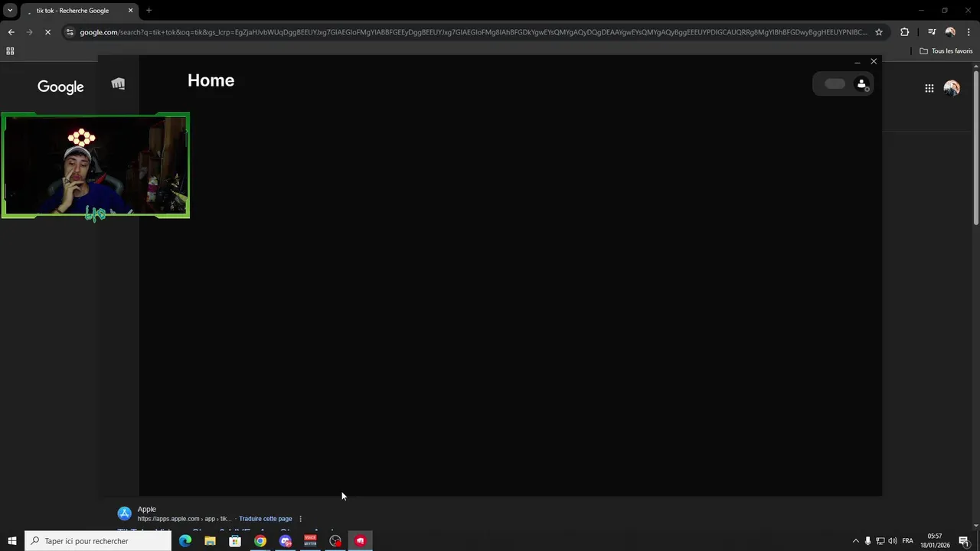Click the Google logo
Screen dimensions: 980x551
pos(60,86)
